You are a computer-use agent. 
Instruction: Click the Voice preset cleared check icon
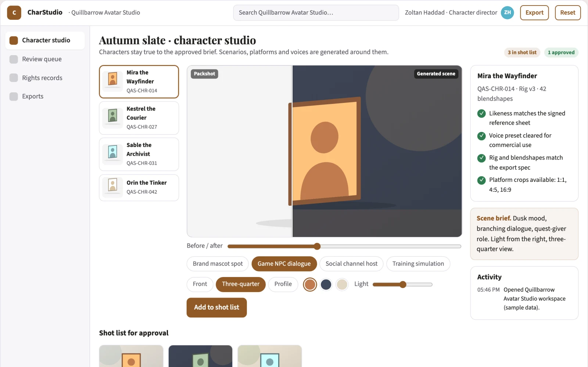click(481, 136)
